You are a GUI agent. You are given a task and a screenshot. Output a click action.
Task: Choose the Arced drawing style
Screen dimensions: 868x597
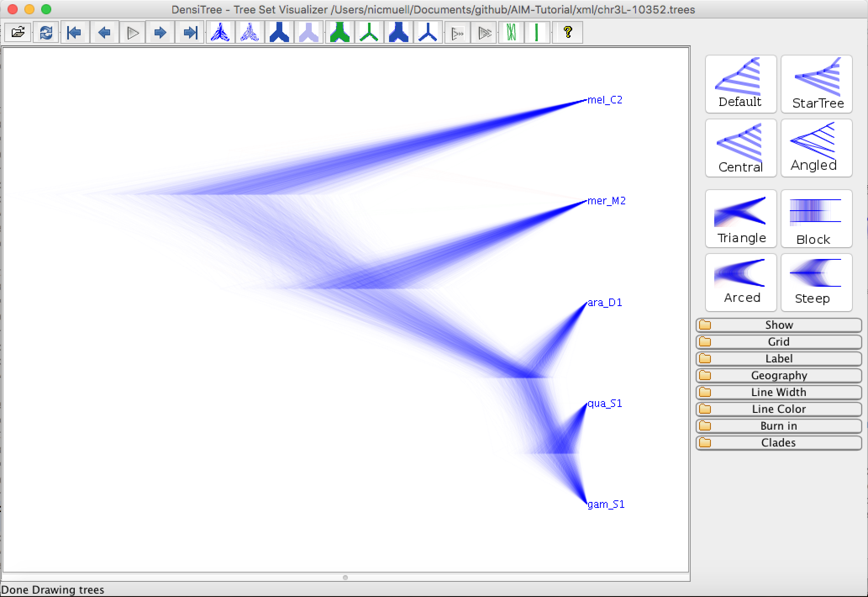(x=741, y=283)
